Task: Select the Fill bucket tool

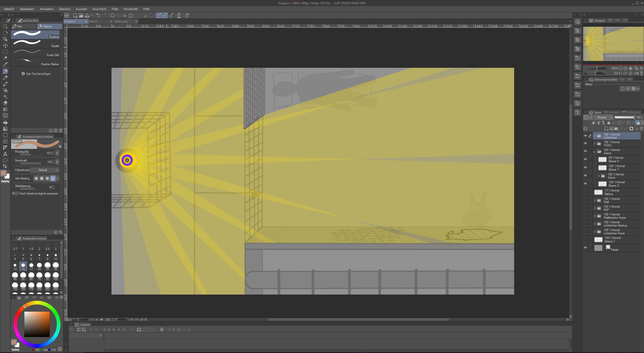Action: click(x=5, y=122)
